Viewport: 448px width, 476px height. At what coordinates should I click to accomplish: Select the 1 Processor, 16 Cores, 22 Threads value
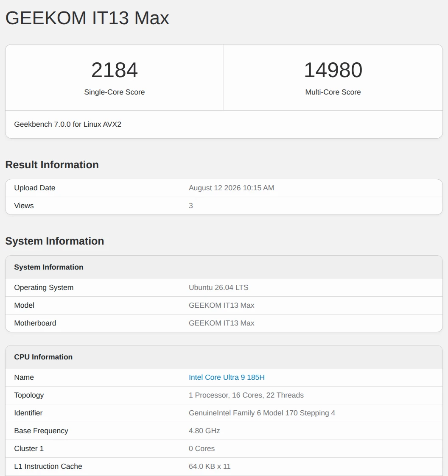click(246, 395)
